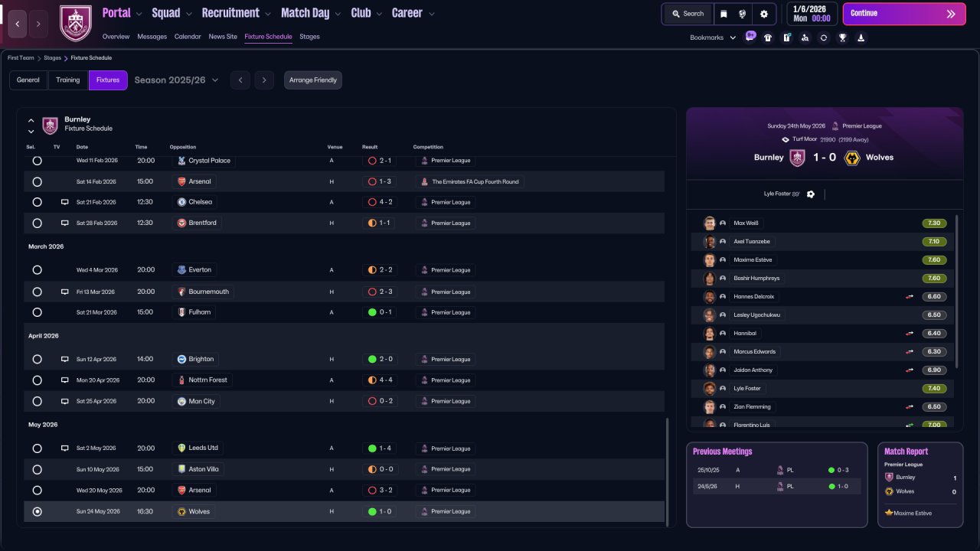This screenshot has width=980, height=551.
Task: Click the Burnley crest in fixture schedule header
Action: (x=50, y=125)
